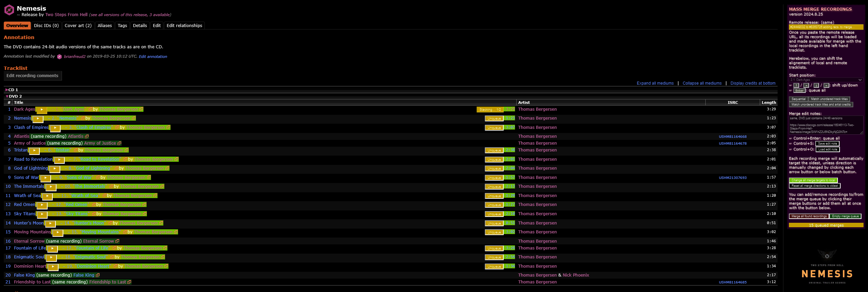Click the left arrow key shift button
This screenshot has height=292, width=868.
click(x=826, y=85)
